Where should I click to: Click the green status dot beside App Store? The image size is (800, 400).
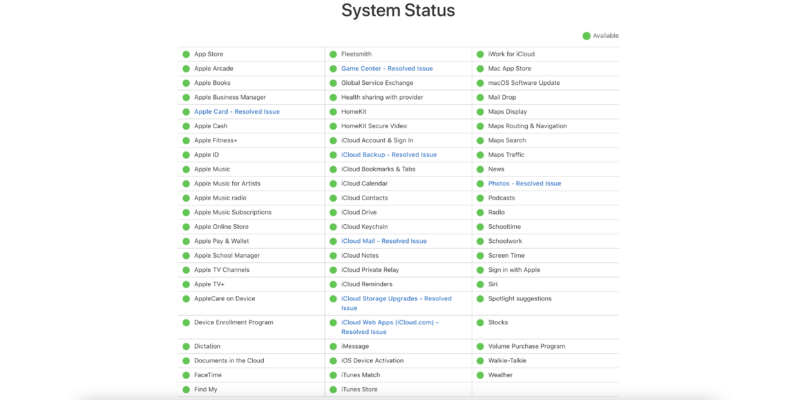pos(186,54)
